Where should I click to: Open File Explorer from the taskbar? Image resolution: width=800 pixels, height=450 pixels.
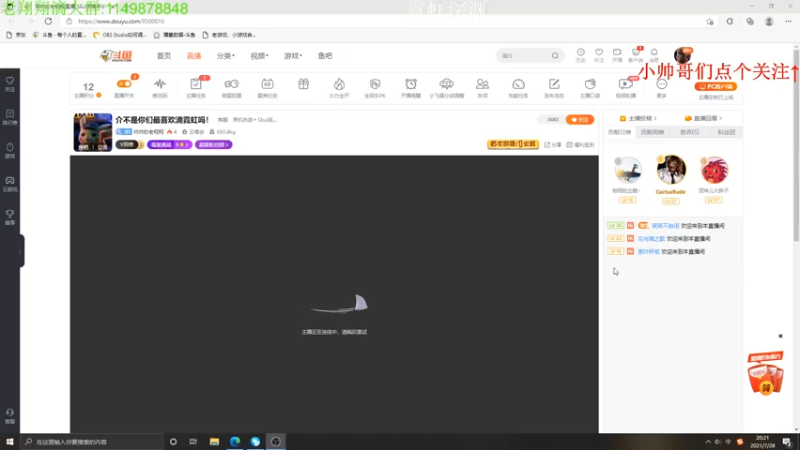tap(214, 441)
